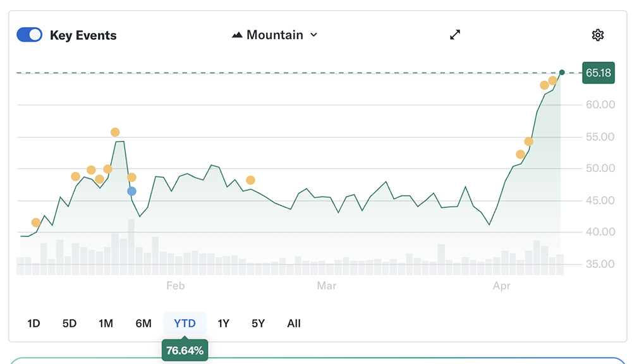Select the All time range
This screenshot has height=364, width=632.
[294, 324]
